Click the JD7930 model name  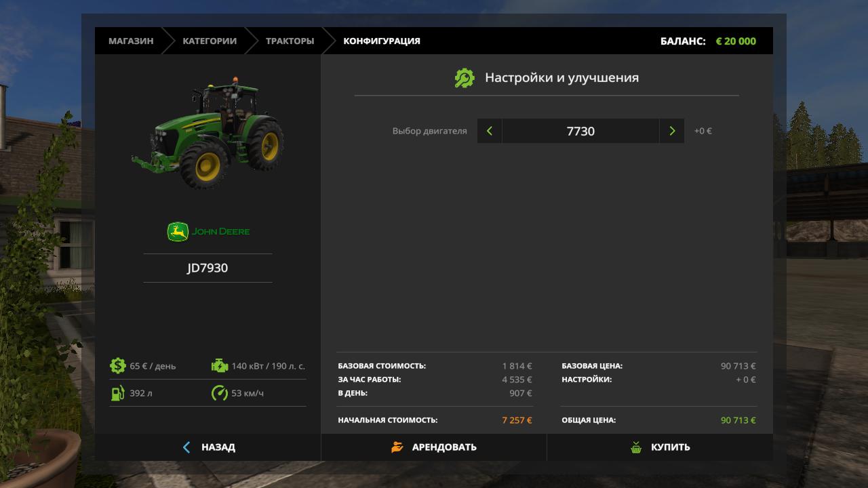pyautogui.click(x=208, y=268)
